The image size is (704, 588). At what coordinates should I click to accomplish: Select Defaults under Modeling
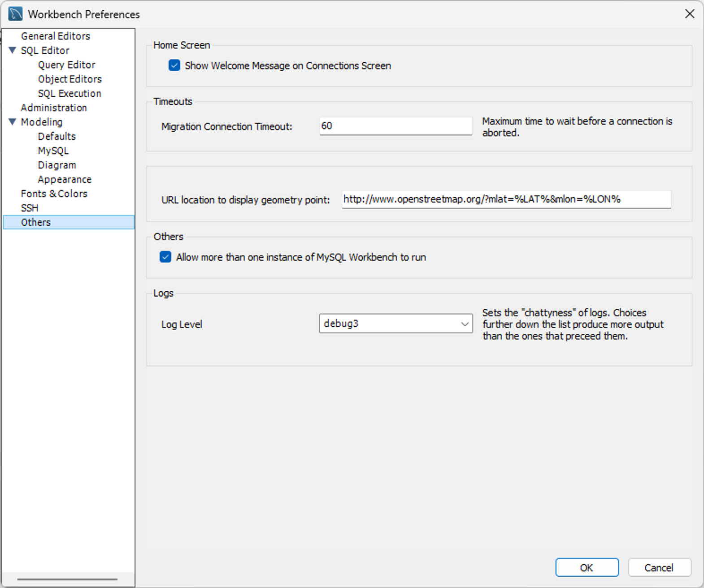(x=57, y=136)
